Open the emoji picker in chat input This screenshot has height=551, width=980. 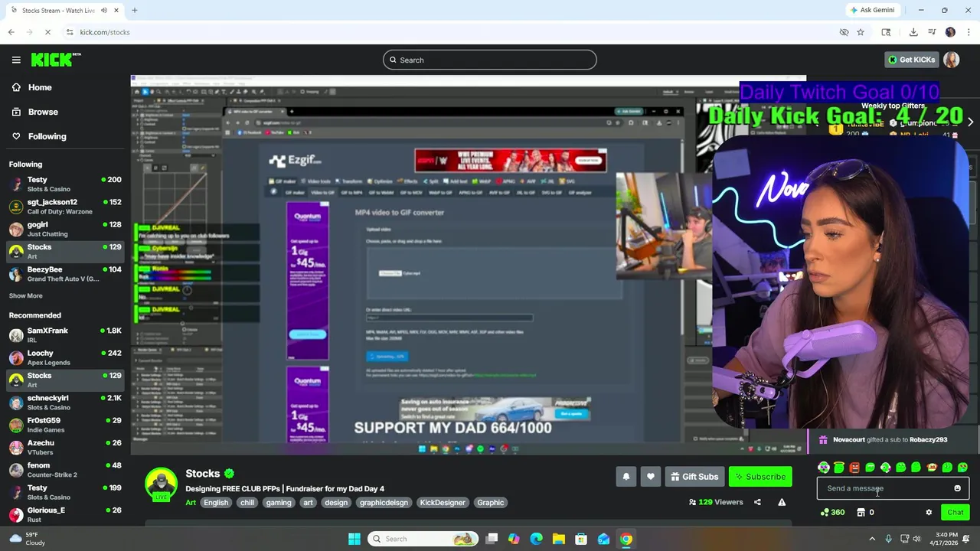(957, 488)
